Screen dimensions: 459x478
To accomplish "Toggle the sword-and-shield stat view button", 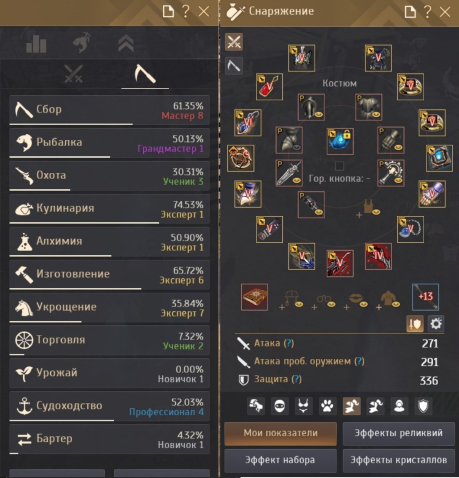I will click(x=415, y=323).
